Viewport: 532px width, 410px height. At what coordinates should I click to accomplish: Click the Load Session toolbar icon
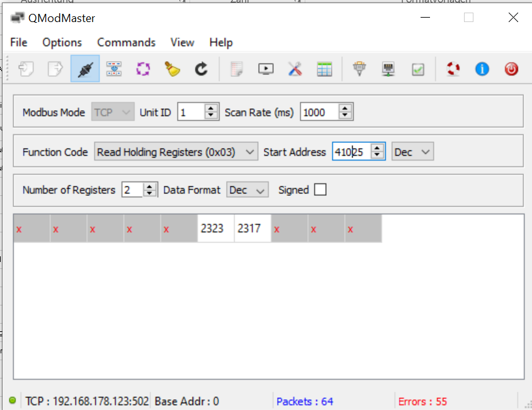point(26,69)
